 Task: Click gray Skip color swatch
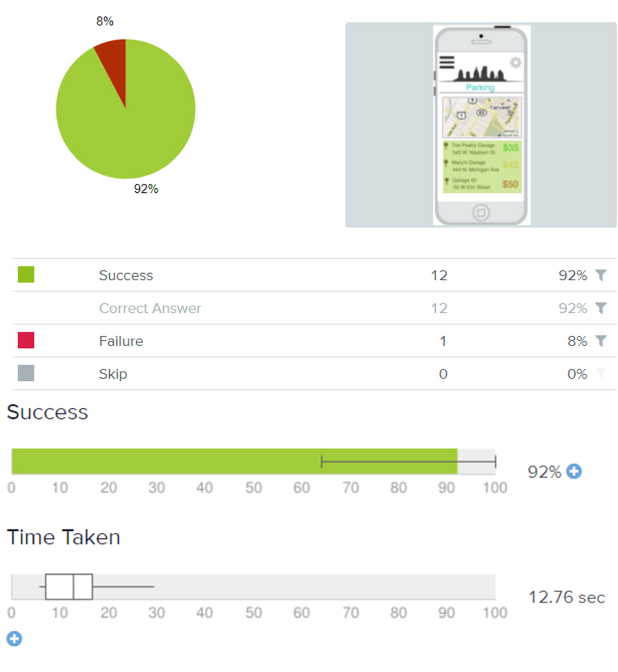point(26,373)
